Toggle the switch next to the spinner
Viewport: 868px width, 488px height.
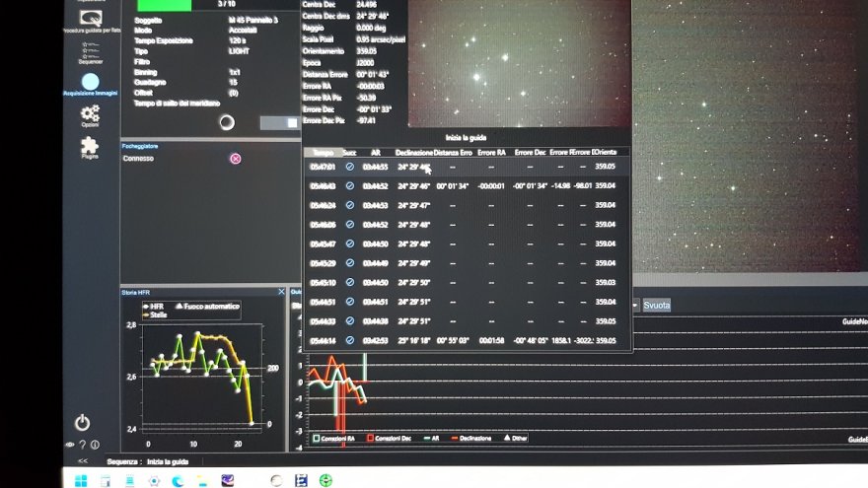tap(279, 122)
